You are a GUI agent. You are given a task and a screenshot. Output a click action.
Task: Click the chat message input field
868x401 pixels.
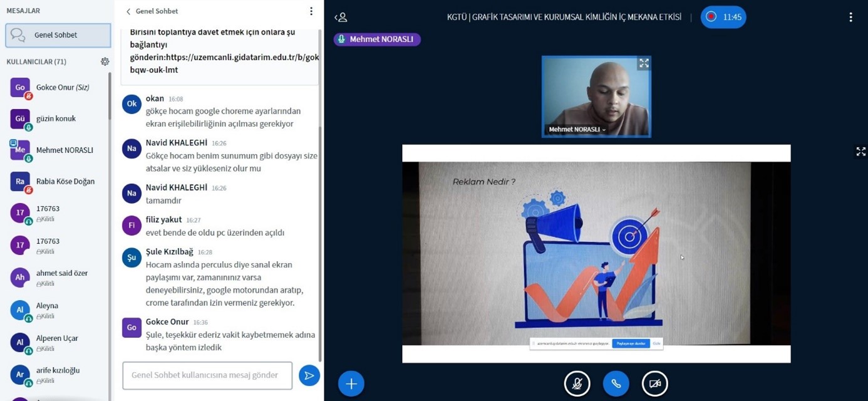point(207,375)
